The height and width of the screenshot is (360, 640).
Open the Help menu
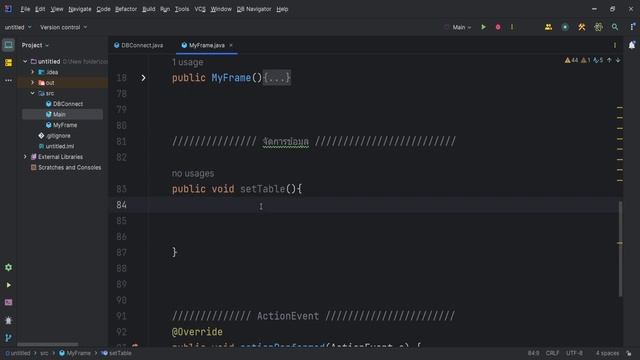point(282,9)
